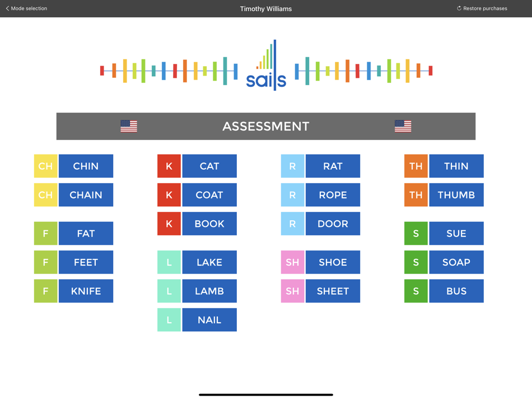Tap green F tile beside FEET
The image size is (532, 399).
point(45,262)
